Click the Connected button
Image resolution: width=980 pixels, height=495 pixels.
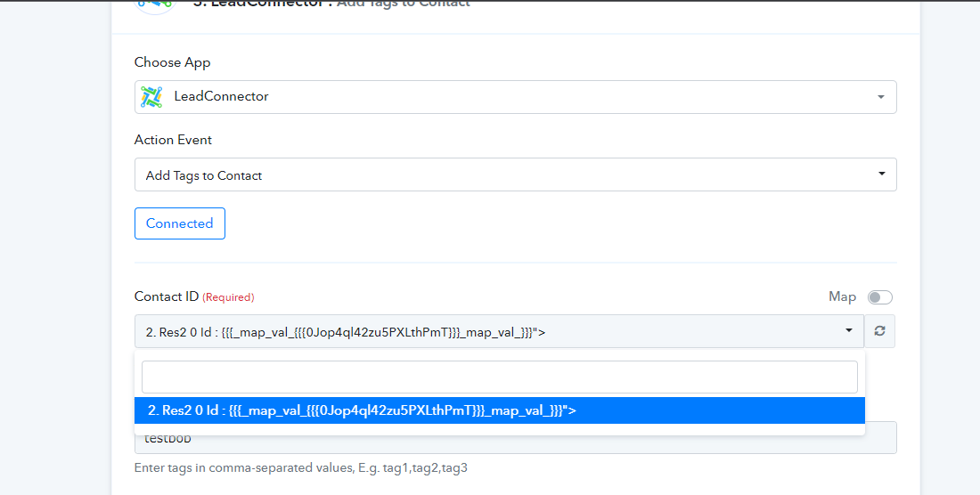click(x=179, y=223)
